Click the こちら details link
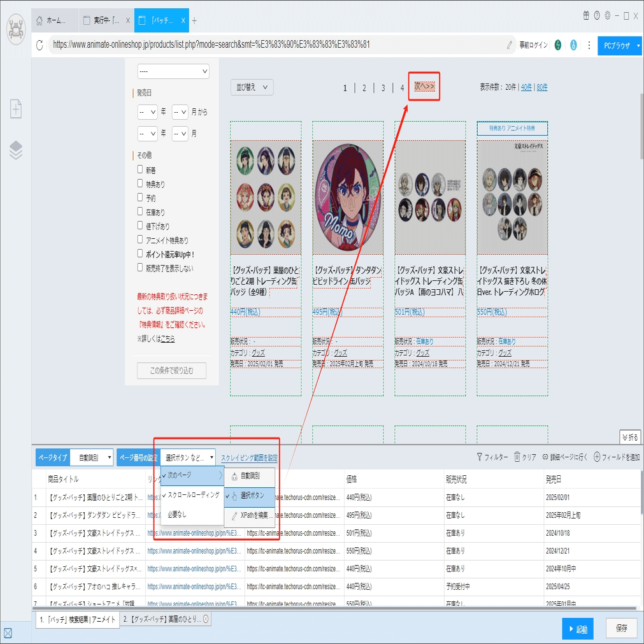 (x=168, y=339)
